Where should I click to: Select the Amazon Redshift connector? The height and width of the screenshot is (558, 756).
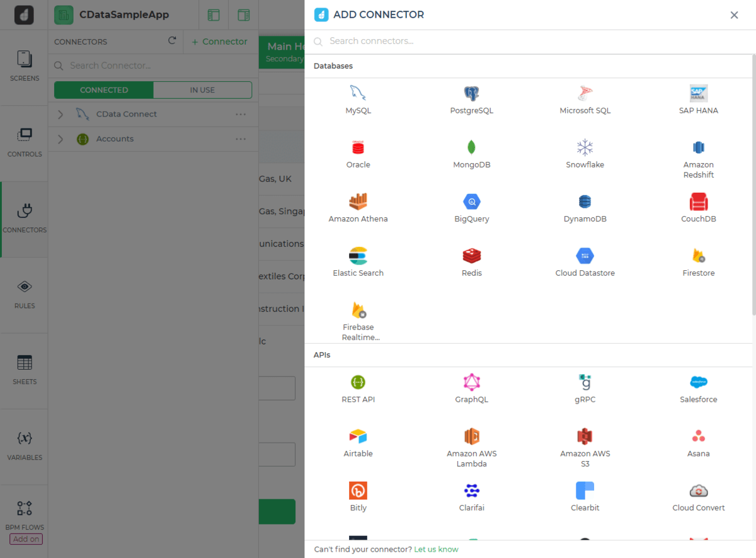point(698,159)
